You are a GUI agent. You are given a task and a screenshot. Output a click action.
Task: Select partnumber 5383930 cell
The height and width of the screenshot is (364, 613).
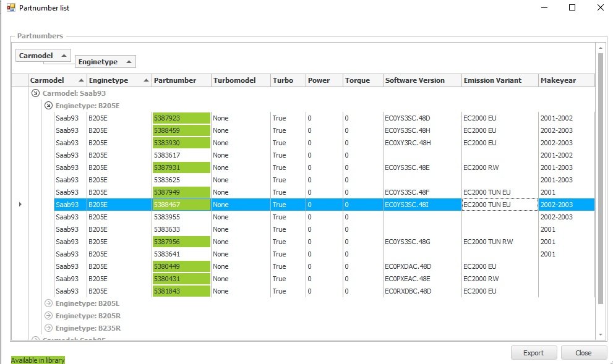(181, 143)
